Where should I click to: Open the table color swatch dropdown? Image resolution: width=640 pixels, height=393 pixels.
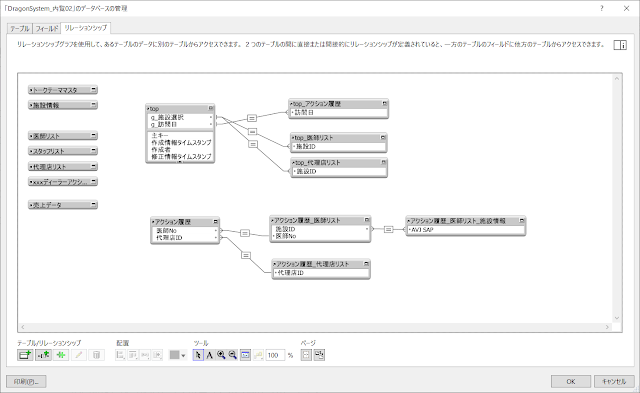coord(178,355)
